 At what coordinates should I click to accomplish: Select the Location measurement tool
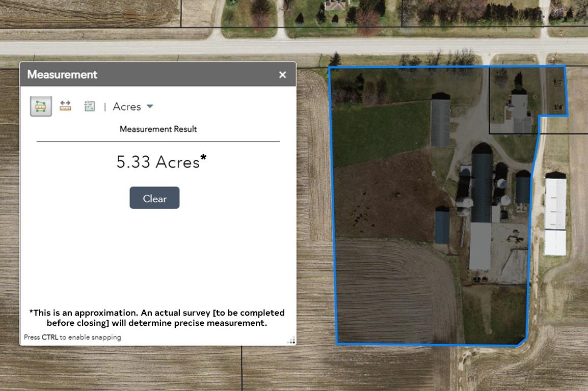coord(90,106)
